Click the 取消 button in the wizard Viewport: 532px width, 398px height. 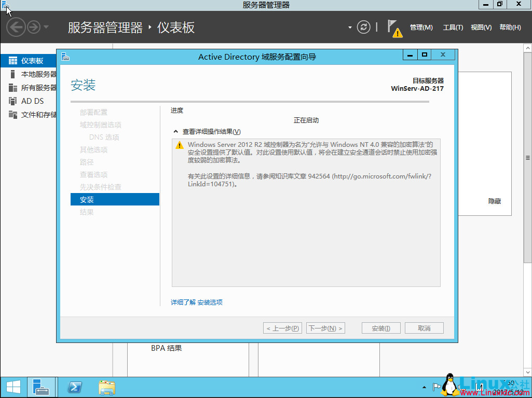[x=426, y=327]
